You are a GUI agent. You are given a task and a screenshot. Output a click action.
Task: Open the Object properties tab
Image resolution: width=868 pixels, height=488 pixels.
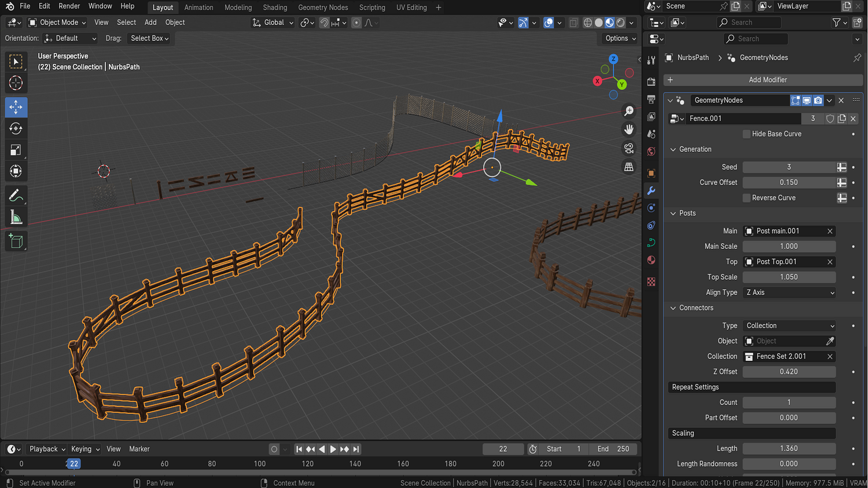(652, 173)
